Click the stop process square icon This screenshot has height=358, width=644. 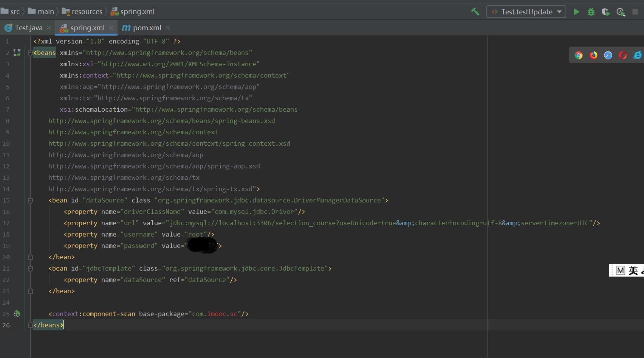point(635,12)
